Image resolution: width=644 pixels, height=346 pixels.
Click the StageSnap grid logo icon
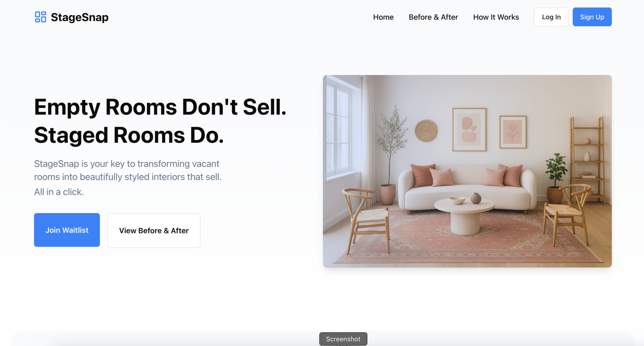tap(40, 17)
